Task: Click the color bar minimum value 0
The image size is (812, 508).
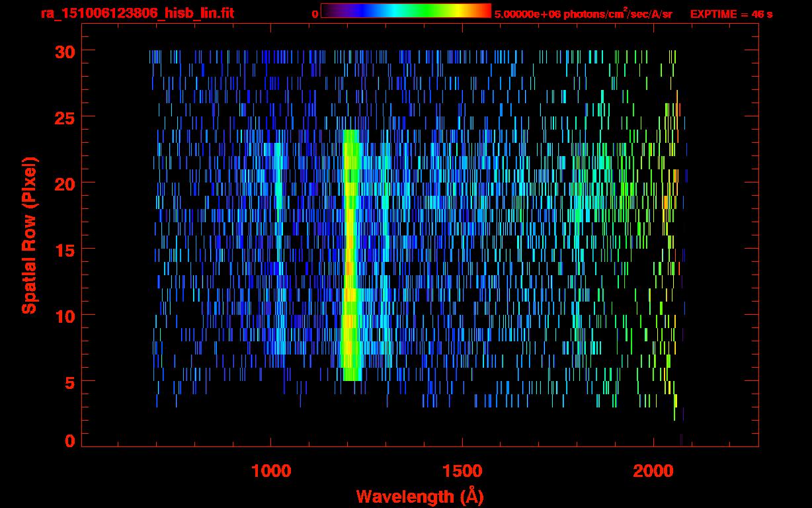Action: pyautogui.click(x=315, y=14)
